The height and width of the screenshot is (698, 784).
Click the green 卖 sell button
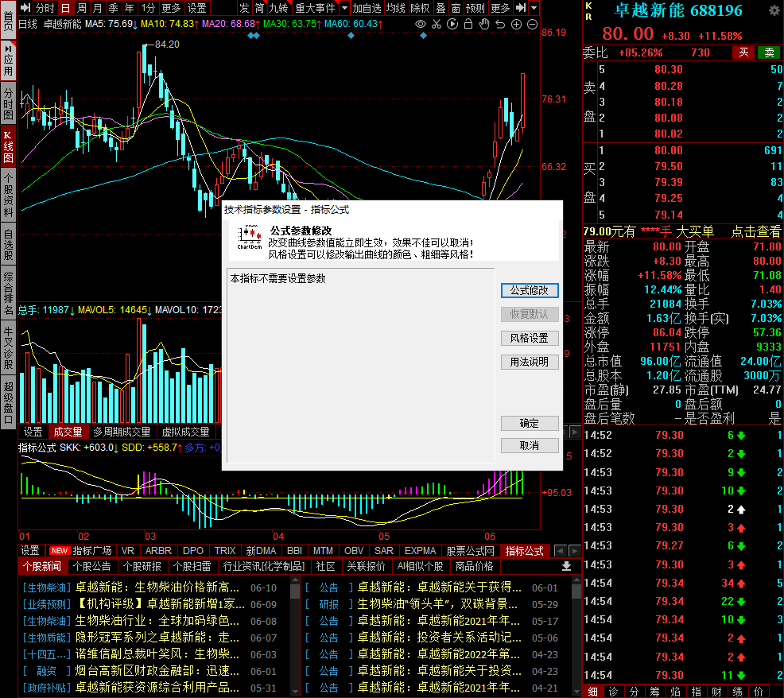(769, 52)
